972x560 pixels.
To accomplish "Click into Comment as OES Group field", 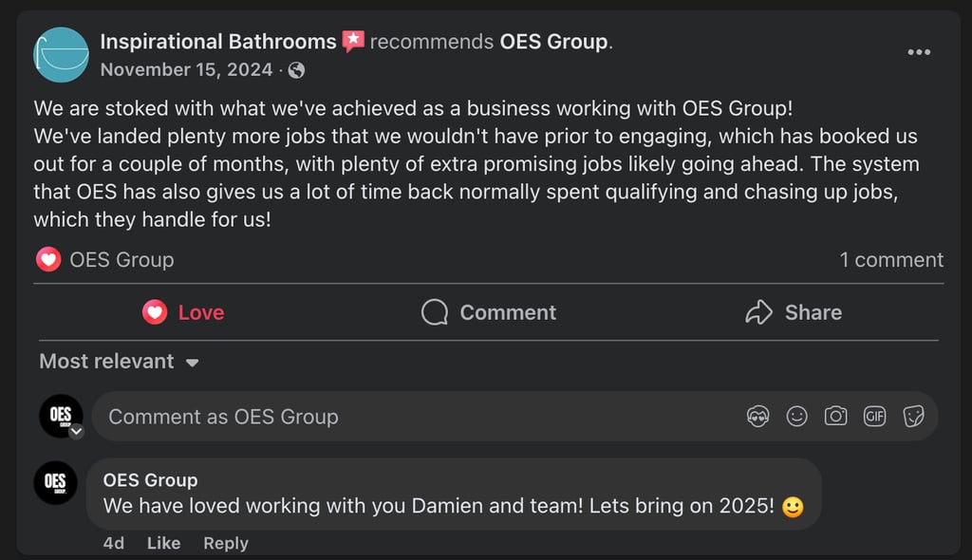I will click(380, 417).
